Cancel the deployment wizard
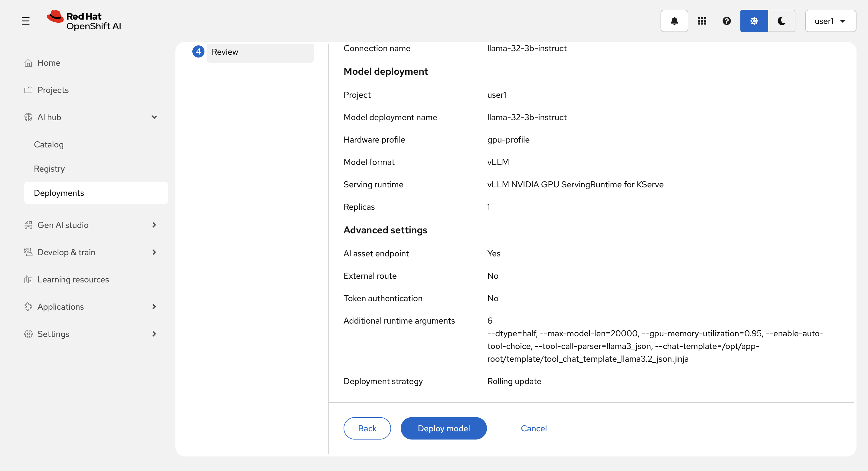Screen dimensions: 868x471 click(534, 428)
